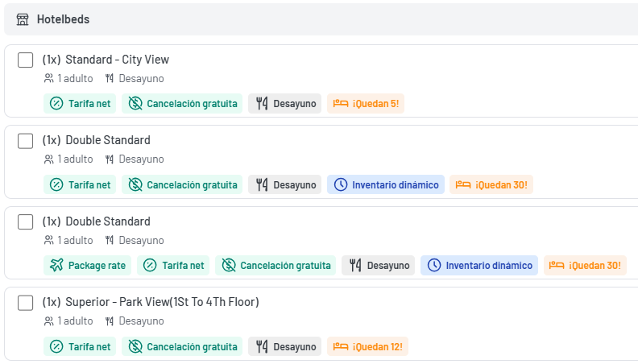Image resolution: width=638 pixels, height=364 pixels.
Task: Click the Package rate airplane icon
Action: coord(56,265)
